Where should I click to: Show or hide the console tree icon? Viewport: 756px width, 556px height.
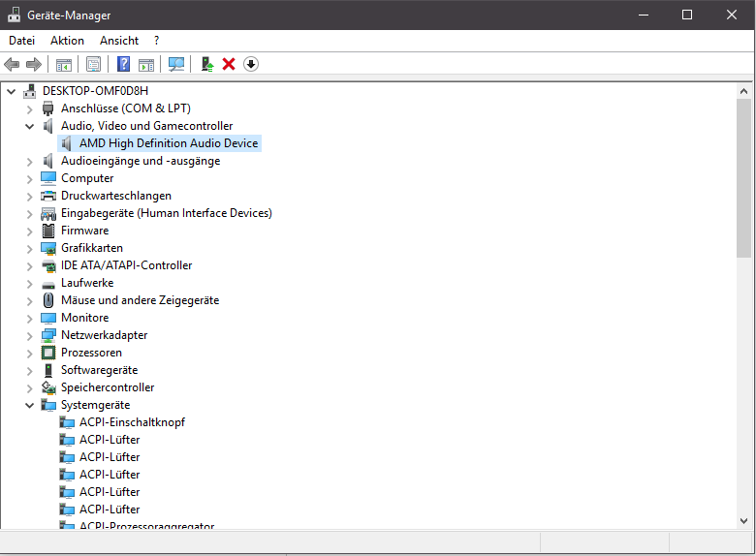coord(64,64)
